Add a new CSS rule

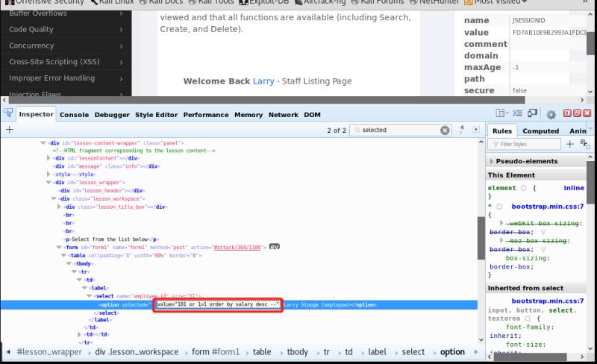(569, 144)
